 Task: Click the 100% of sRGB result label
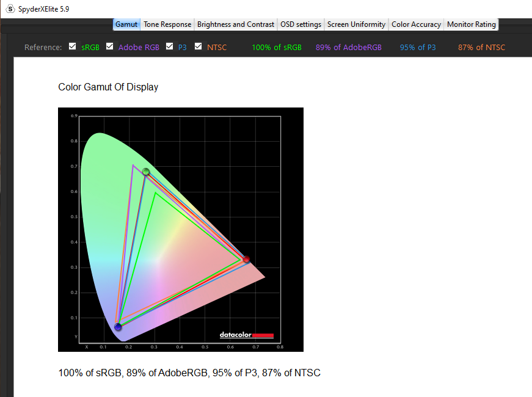[276, 48]
